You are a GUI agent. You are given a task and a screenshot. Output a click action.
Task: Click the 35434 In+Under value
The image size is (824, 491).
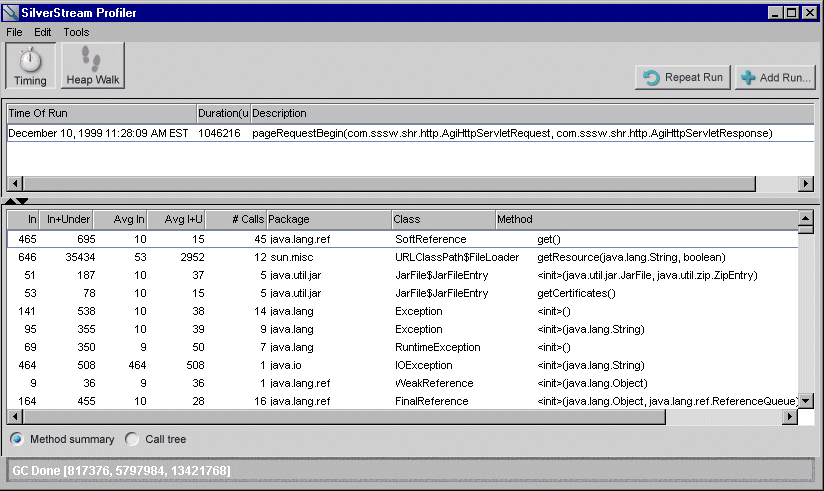click(80, 257)
